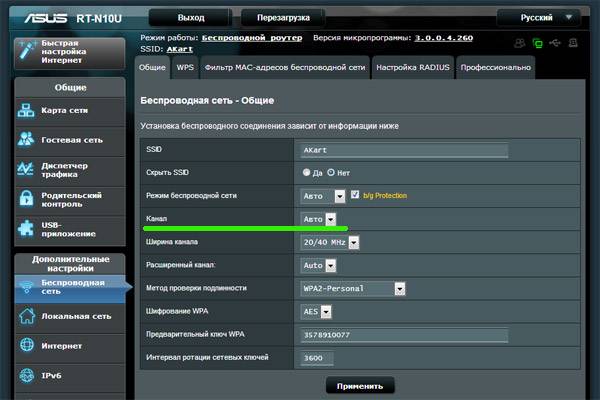
Task: Open the firmware version 3.0.0.4.260 link
Action: pos(444,38)
